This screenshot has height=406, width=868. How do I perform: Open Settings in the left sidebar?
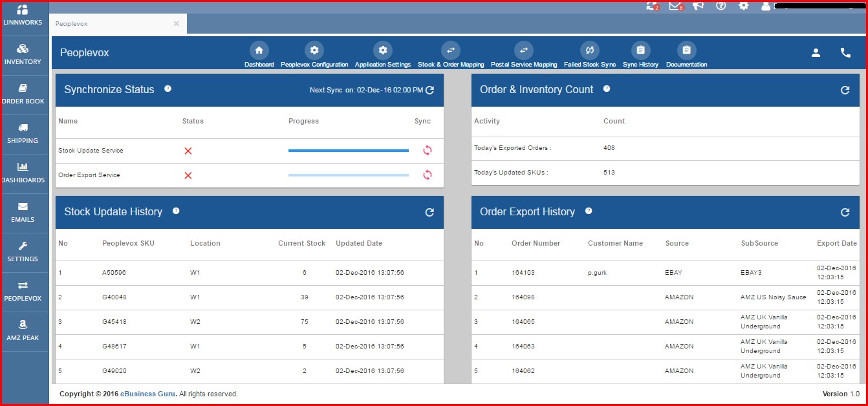pos(23,252)
